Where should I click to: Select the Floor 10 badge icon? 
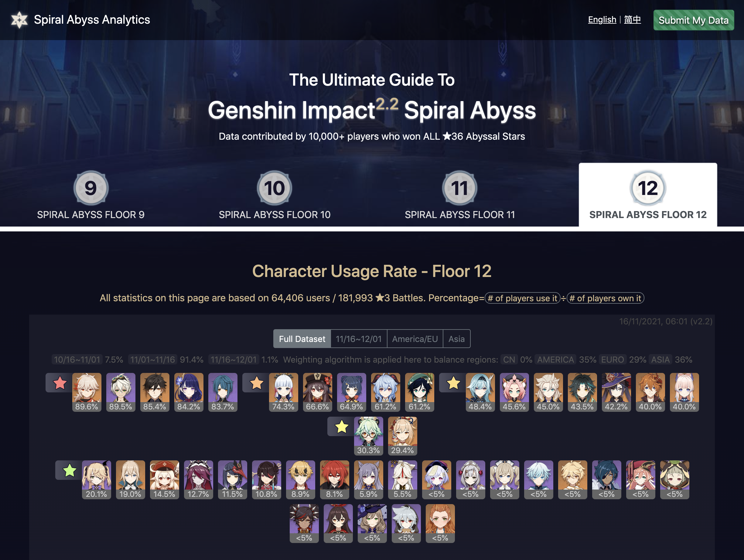[275, 188]
